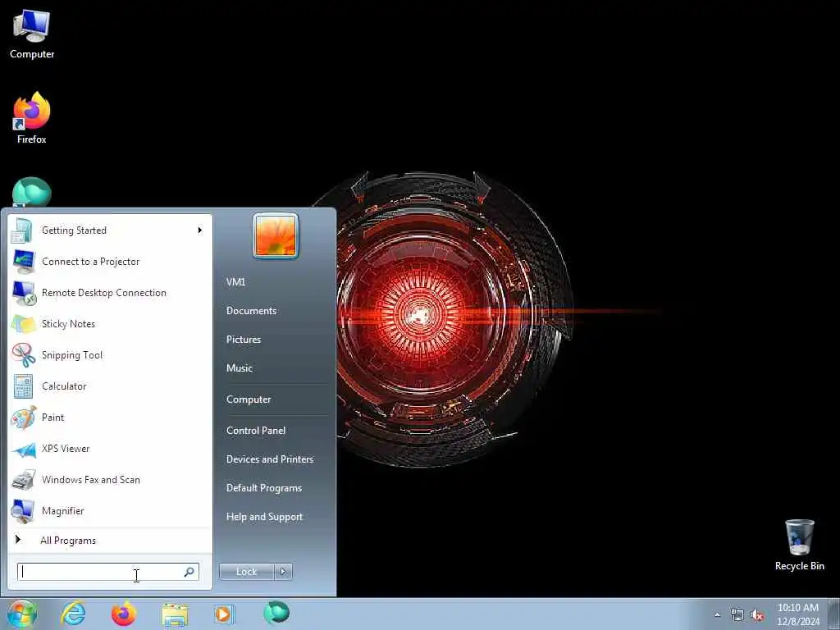Select the teal globe desktop icon
The width and height of the screenshot is (840, 630).
click(x=32, y=192)
